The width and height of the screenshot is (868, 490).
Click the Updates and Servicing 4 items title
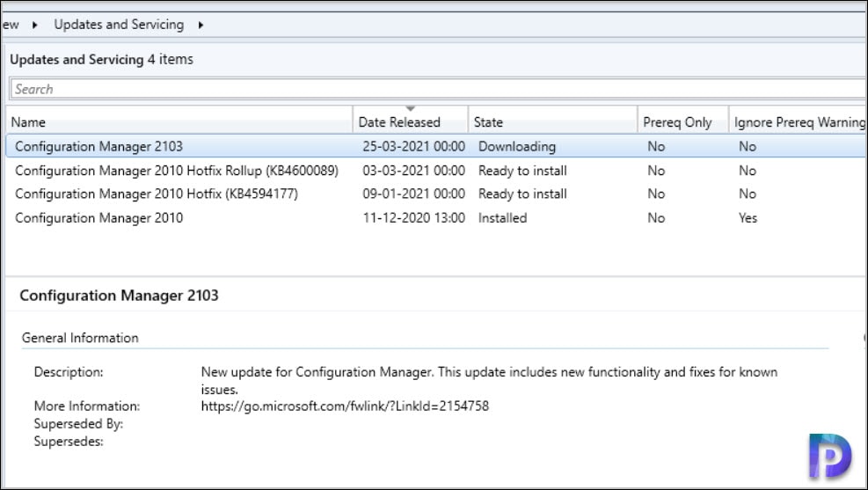[x=102, y=59]
